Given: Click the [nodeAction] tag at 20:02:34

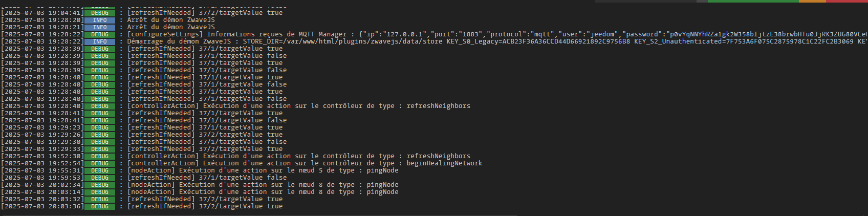Looking at the screenshot, I should [x=151, y=185].
